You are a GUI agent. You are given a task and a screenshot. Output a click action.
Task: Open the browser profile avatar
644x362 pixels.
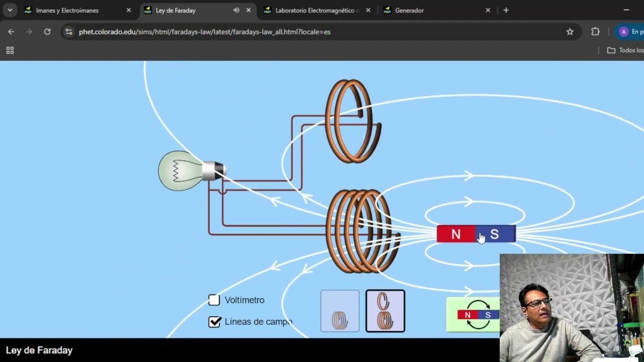(x=624, y=32)
